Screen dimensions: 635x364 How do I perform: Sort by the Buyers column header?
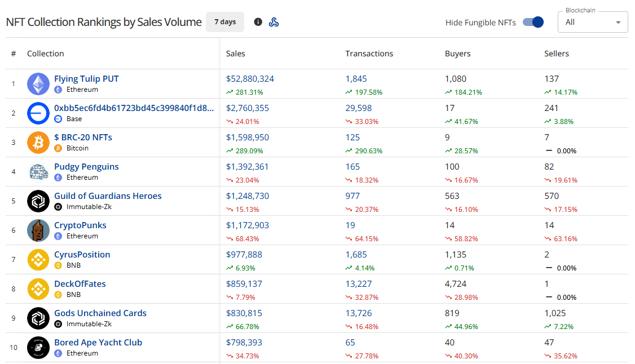pyautogui.click(x=457, y=54)
